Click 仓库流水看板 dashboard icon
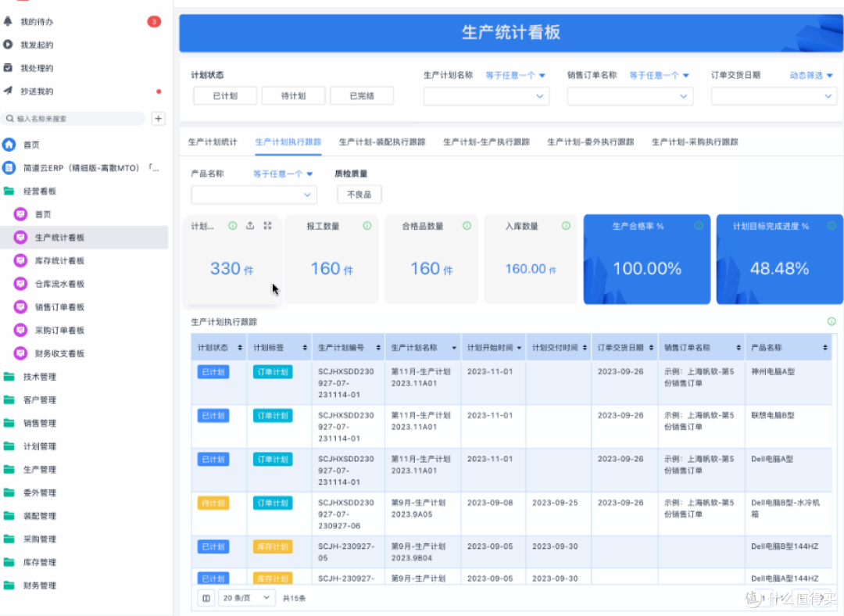The image size is (844, 616). [x=20, y=284]
